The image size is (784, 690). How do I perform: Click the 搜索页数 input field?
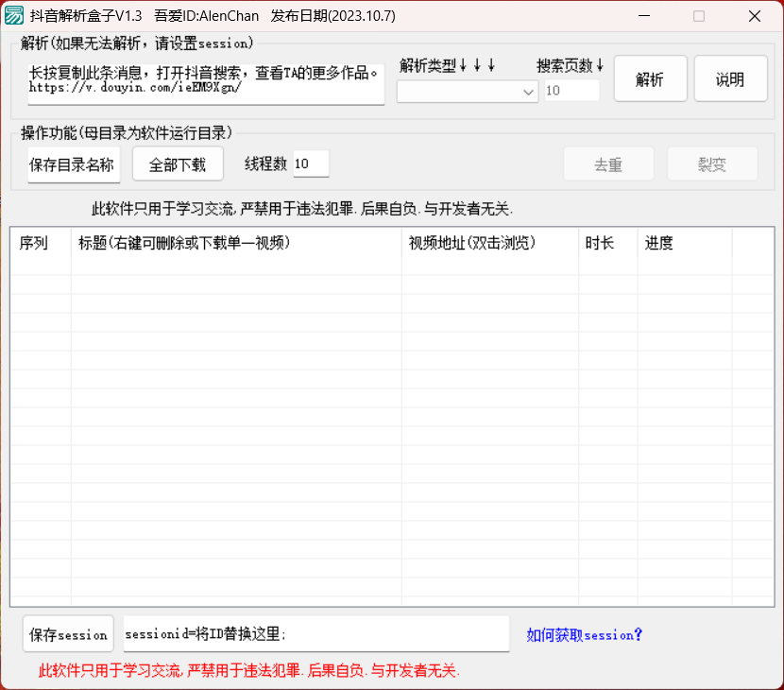571,91
